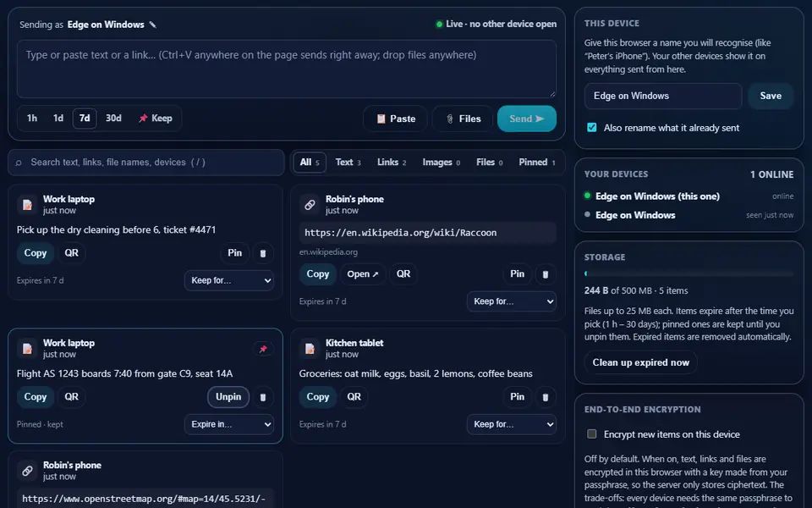Select the 1h expiry option
Screen dimensions: 812x508
click(x=32, y=119)
